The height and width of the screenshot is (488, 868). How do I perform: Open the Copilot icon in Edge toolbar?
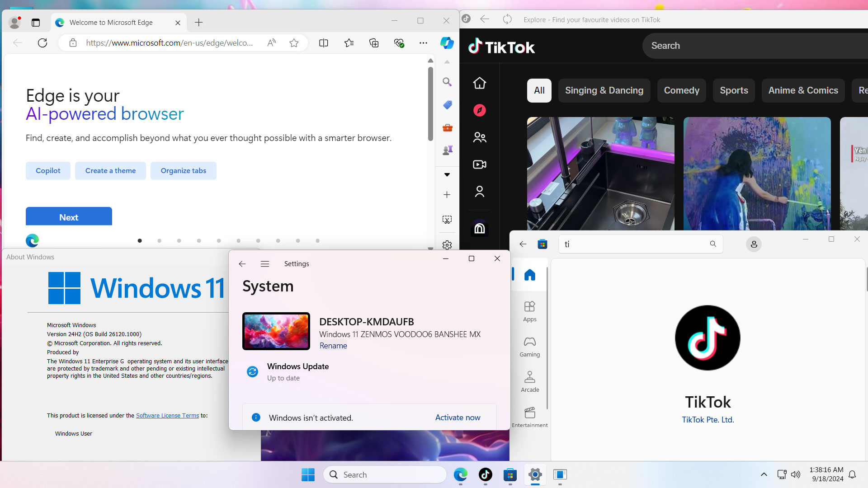(x=447, y=43)
